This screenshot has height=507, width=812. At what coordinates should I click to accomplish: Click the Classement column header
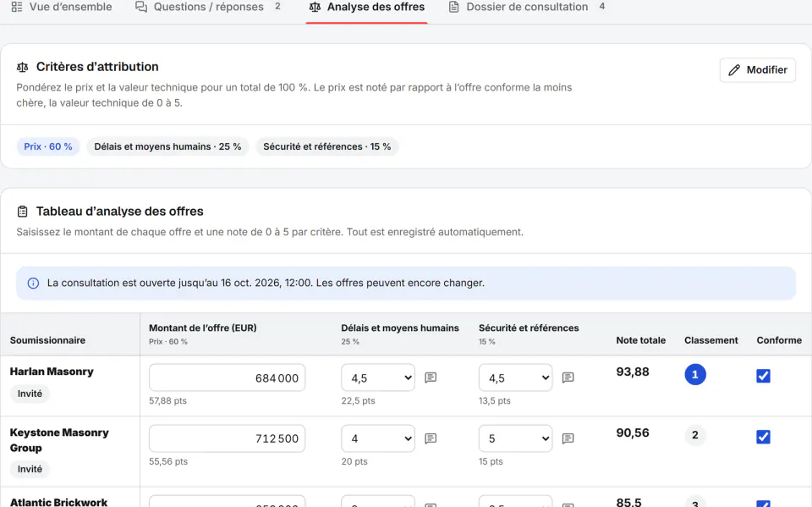point(711,340)
